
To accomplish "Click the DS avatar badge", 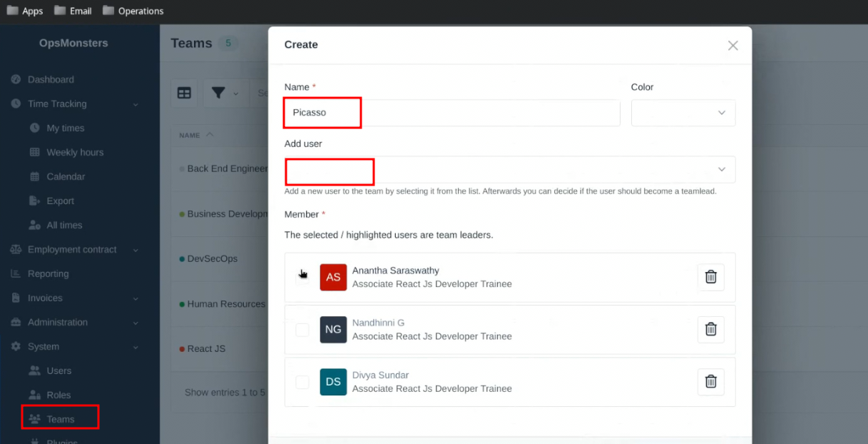I will coord(333,382).
